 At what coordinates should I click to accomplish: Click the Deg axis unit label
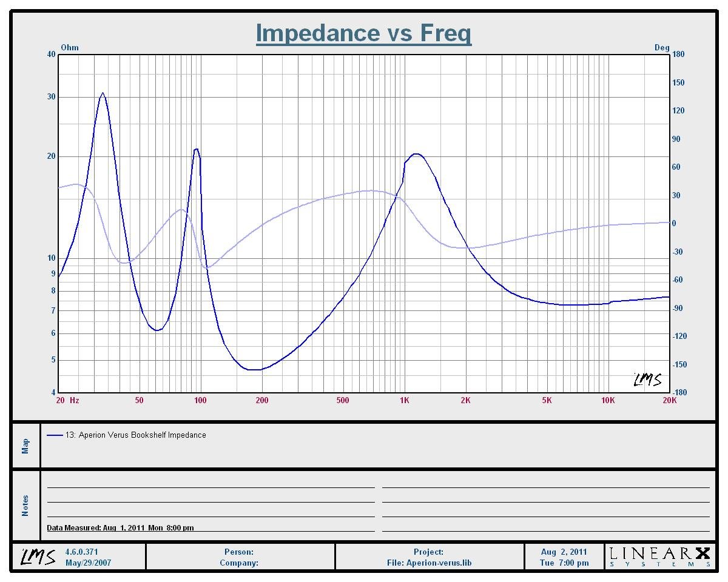[x=661, y=47]
